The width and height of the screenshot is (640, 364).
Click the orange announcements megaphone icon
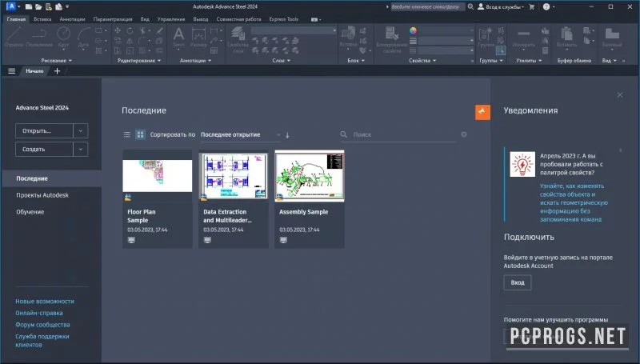coord(482,112)
